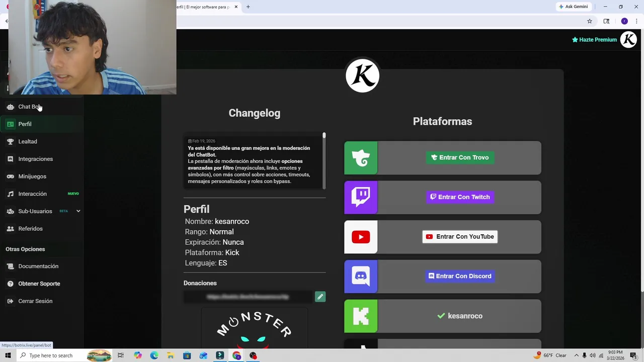The height and width of the screenshot is (362, 644).
Task: Click the green Trovo platform logo
Action: pyautogui.click(x=361, y=158)
